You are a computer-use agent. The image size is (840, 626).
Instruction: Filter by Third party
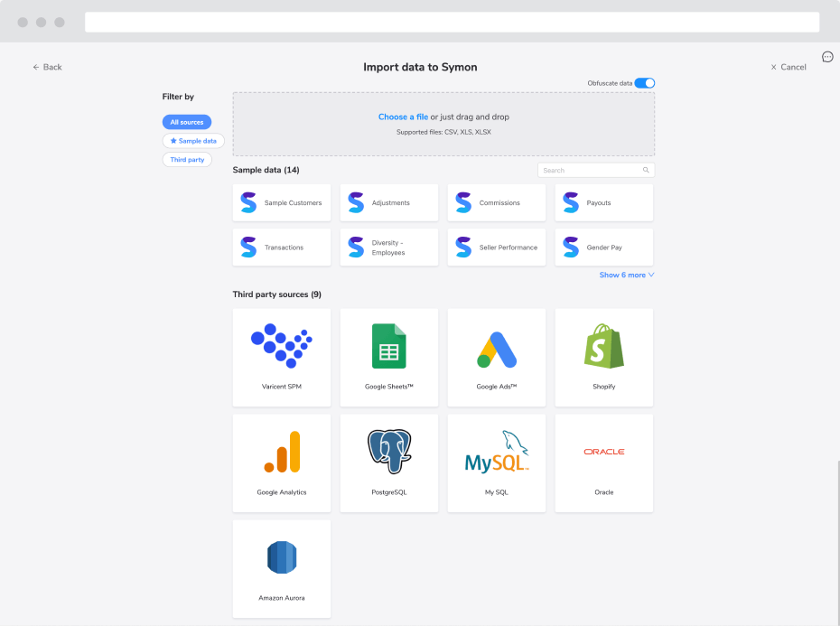[x=187, y=160]
